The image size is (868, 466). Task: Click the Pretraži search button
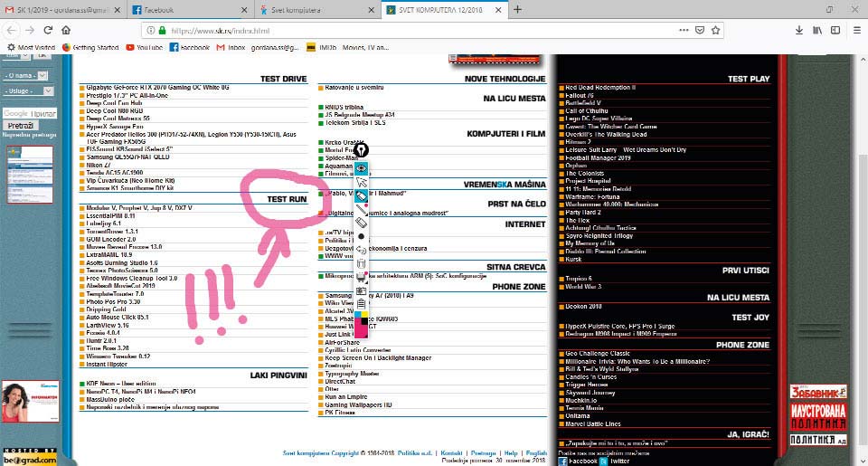[x=21, y=126]
